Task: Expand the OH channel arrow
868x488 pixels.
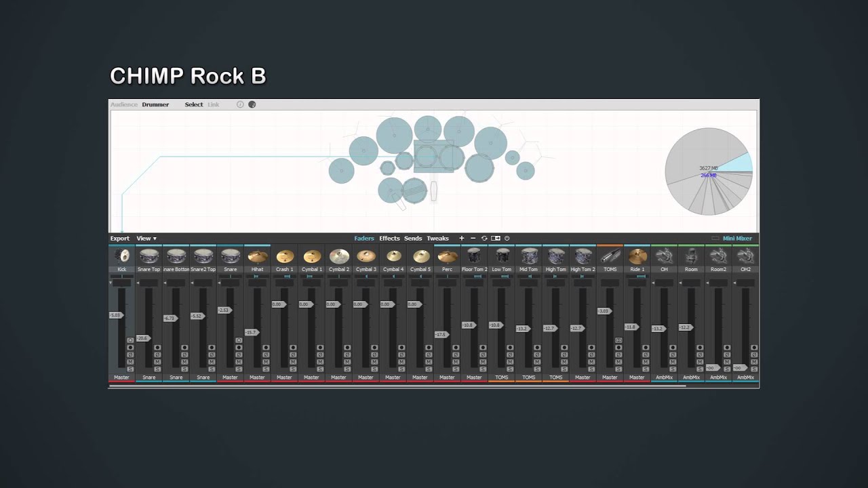Action: [x=653, y=283]
